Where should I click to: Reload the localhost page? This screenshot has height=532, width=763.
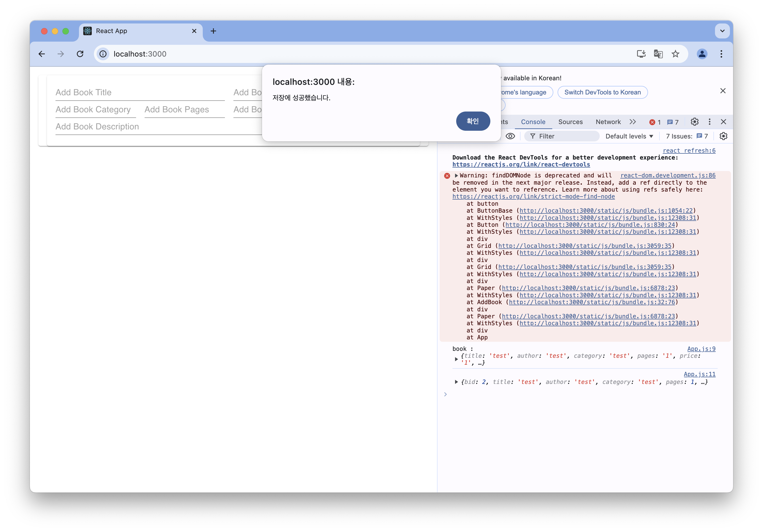pos(80,54)
